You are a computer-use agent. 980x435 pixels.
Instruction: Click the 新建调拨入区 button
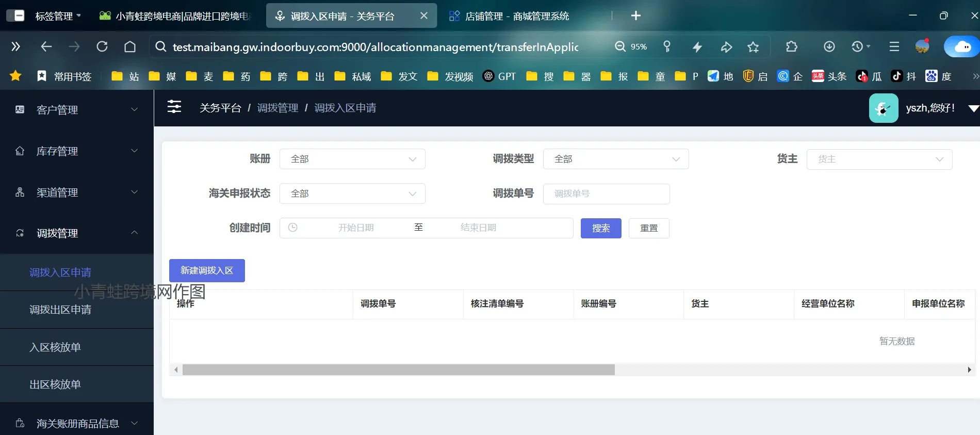pos(207,270)
